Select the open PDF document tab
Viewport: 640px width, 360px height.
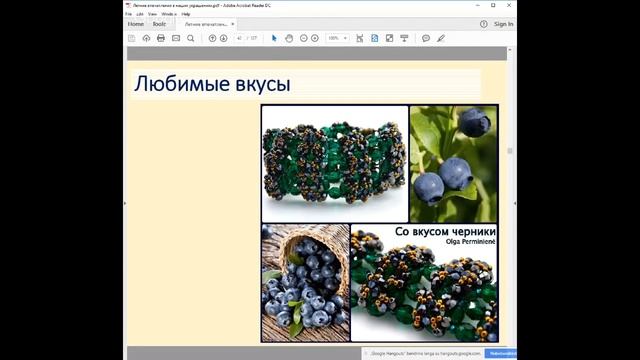(x=206, y=24)
